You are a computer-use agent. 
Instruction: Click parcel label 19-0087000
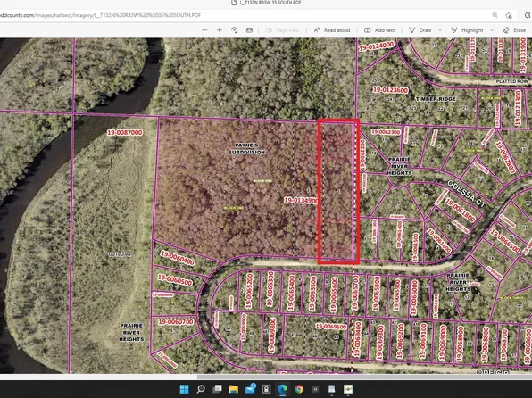[124, 132]
